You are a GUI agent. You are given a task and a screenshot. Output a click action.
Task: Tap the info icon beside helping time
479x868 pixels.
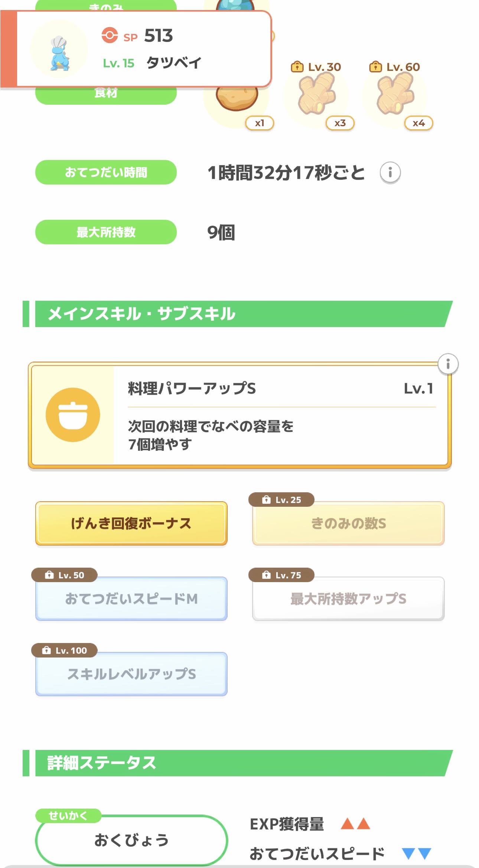pos(390,173)
